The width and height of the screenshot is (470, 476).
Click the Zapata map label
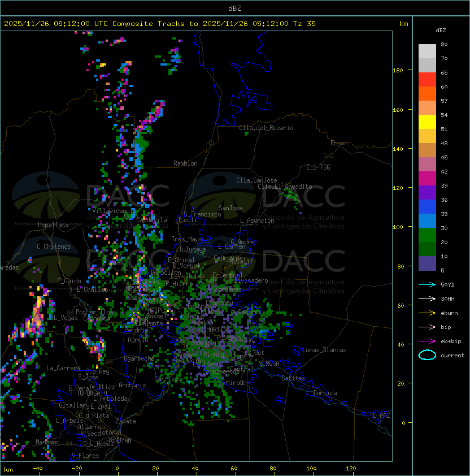coord(125,421)
